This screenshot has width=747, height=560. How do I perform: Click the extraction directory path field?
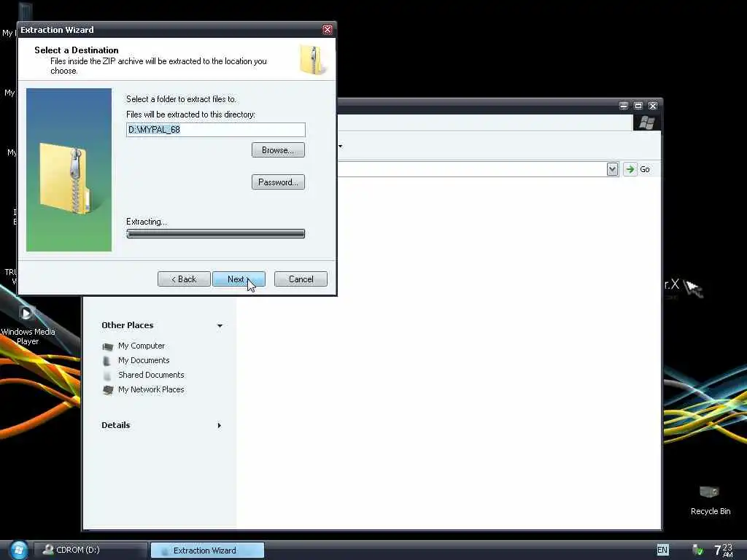coord(215,130)
